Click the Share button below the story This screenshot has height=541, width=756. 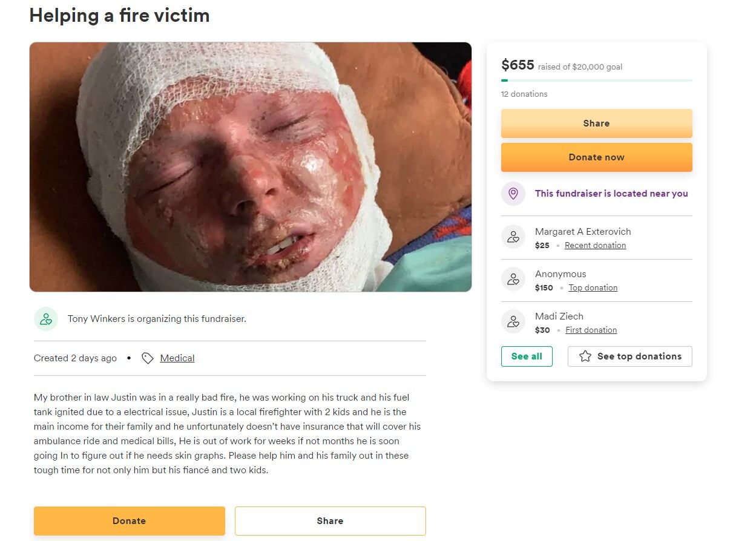click(x=330, y=521)
